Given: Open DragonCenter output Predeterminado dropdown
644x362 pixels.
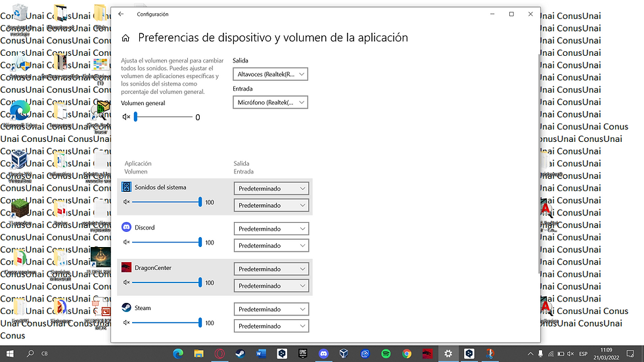Looking at the screenshot, I should point(271,269).
